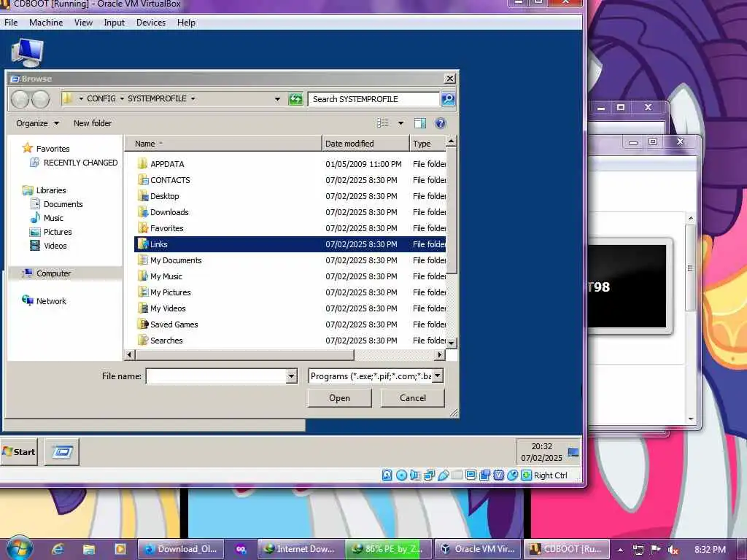747x560 pixels.
Task: Open the address bar history dropdown
Action: coord(277,99)
